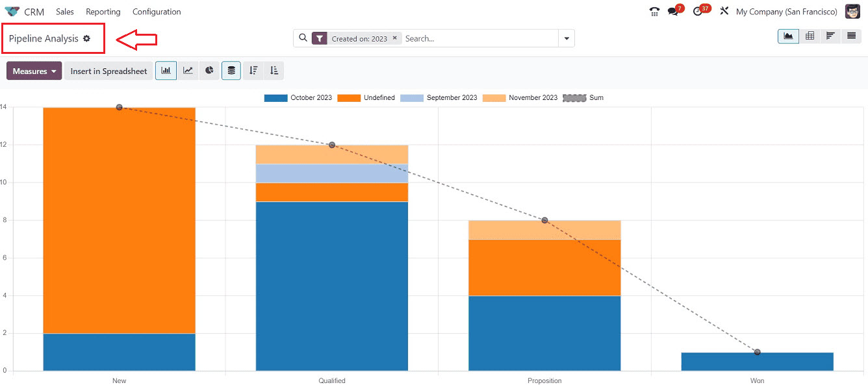This screenshot has height=385, width=868.
Task: Open the VoIP phone icon
Action: (654, 12)
